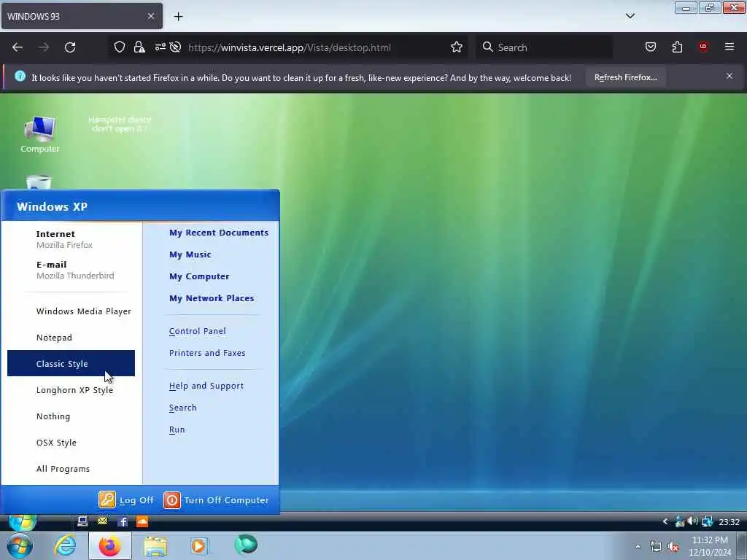Open E-mail Mozilla Thunderbird in Start menu
The width and height of the screenshot is (747, 560).
click(x=71, y=270)
